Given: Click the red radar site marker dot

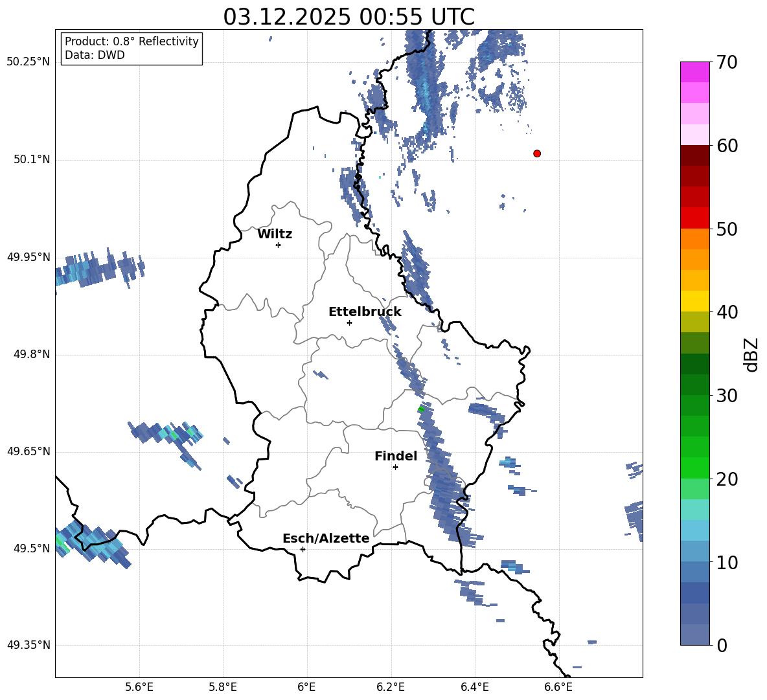Looking at the screenshot, I should pyautogui.click(x=536, y=153).
